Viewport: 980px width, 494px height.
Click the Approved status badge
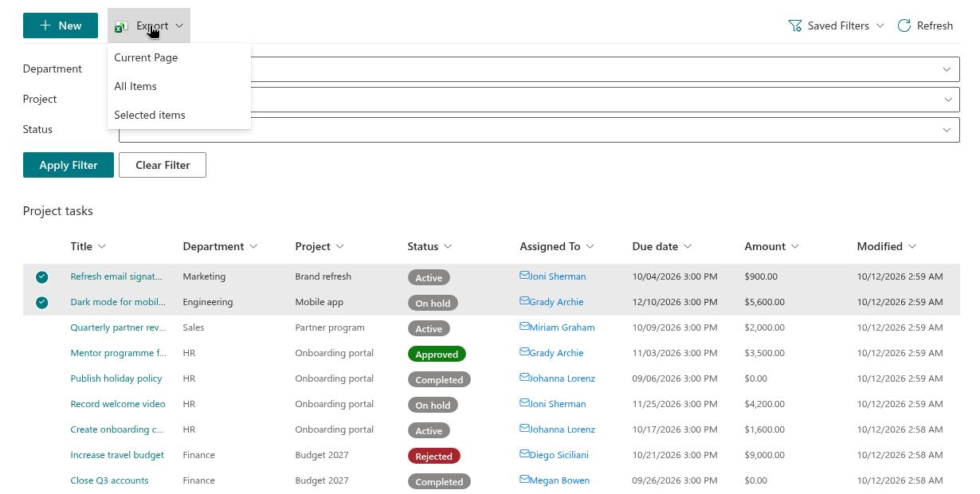click(437, 354)
